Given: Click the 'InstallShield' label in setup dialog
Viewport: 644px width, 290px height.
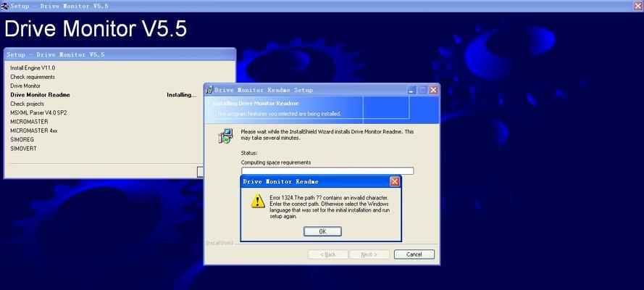Looking at the screenshot, I should 219,243.
